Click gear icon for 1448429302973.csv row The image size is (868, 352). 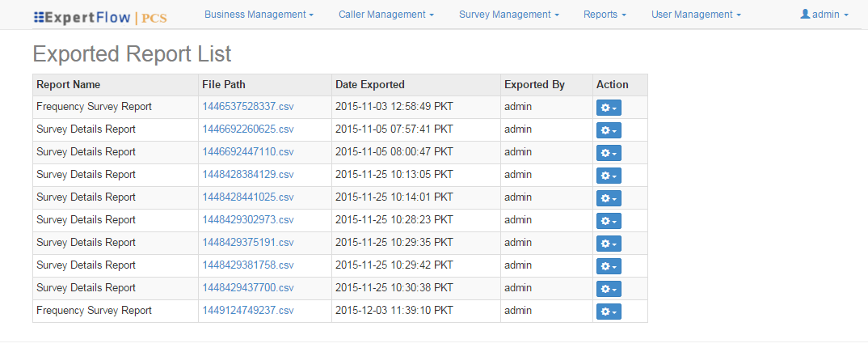tap(609, 221)
